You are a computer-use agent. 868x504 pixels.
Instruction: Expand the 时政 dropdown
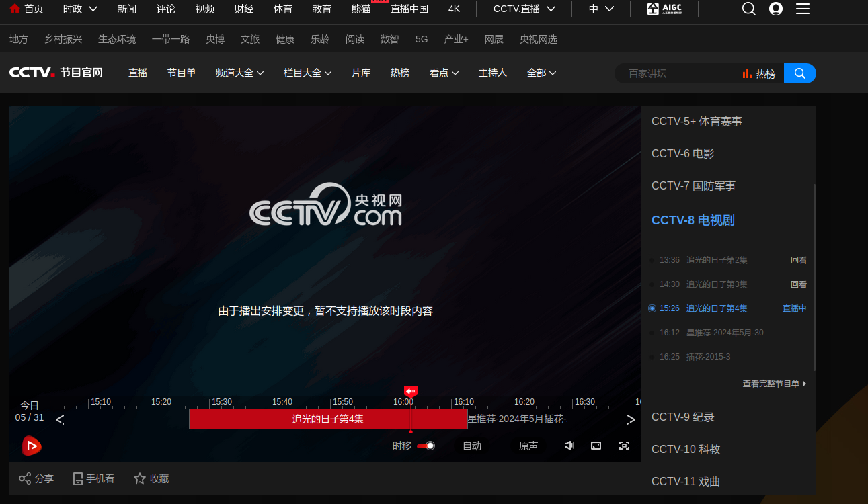pyautogui.click(x=81, y=9)
